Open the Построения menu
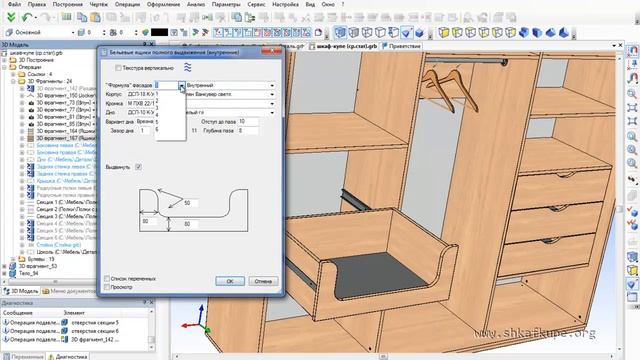The height and width of the screenshot is (360, 640). coord(67,4)
